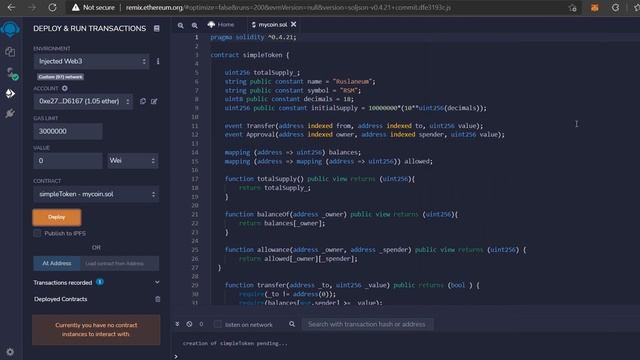The height and width of the screenshot is (360, 640).
Task: Close the mycoin.sol tab
Action: [293, 24]
